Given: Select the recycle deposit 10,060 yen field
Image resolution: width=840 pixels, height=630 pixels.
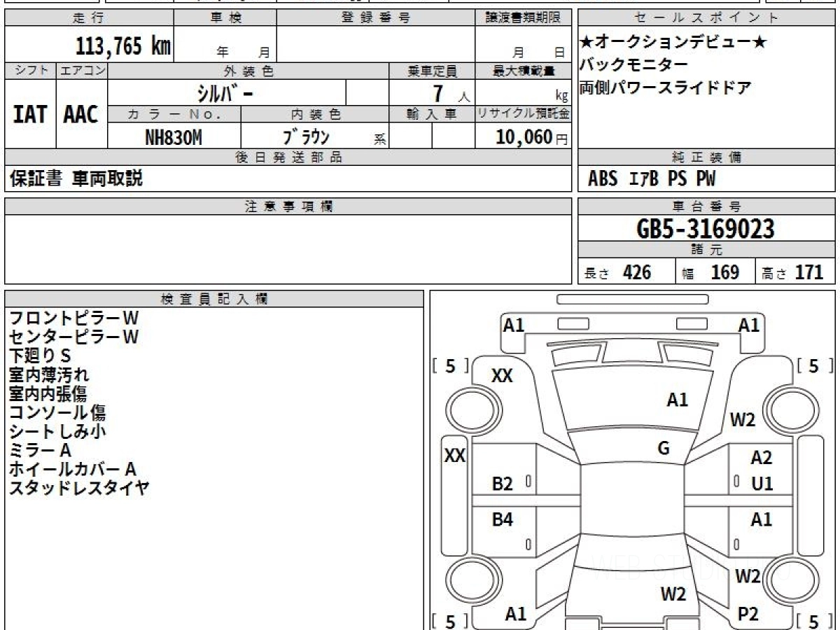Looking at the screenshot, I should click(x=524, y=137).
